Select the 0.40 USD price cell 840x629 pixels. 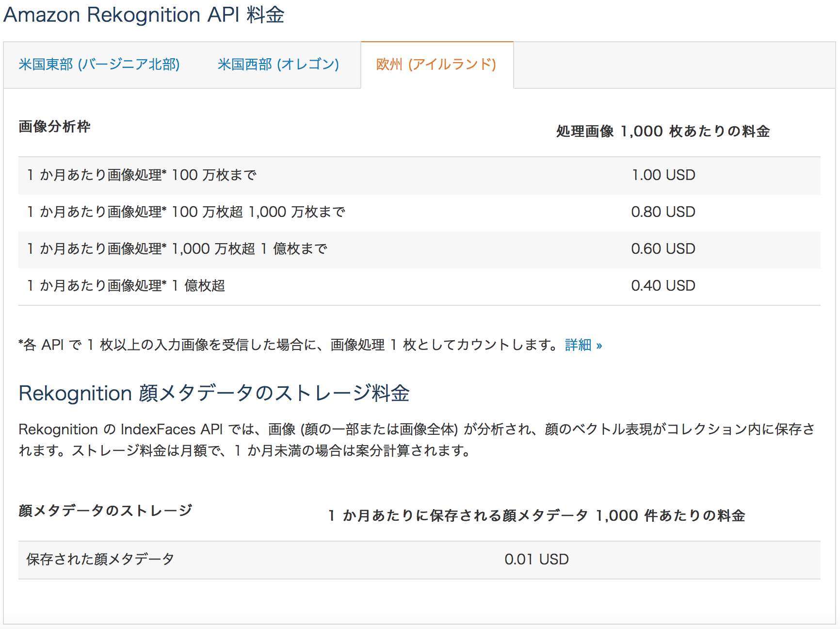(663, 285)
